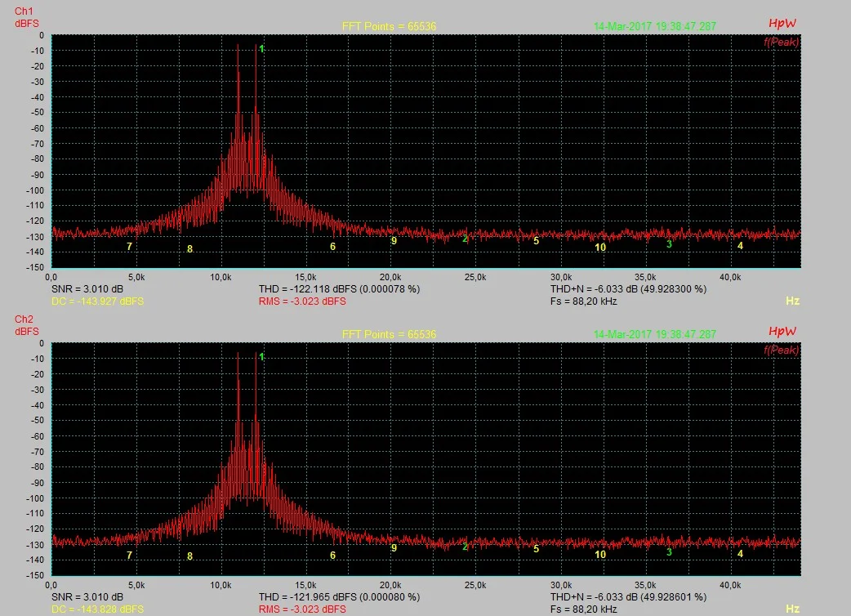Image resolution: width=851 pixels, height=616 pixels.
Task: Click harmonic marker 7 in Ch1 plot
Action: pyautogui.click(x=129, y=247)
